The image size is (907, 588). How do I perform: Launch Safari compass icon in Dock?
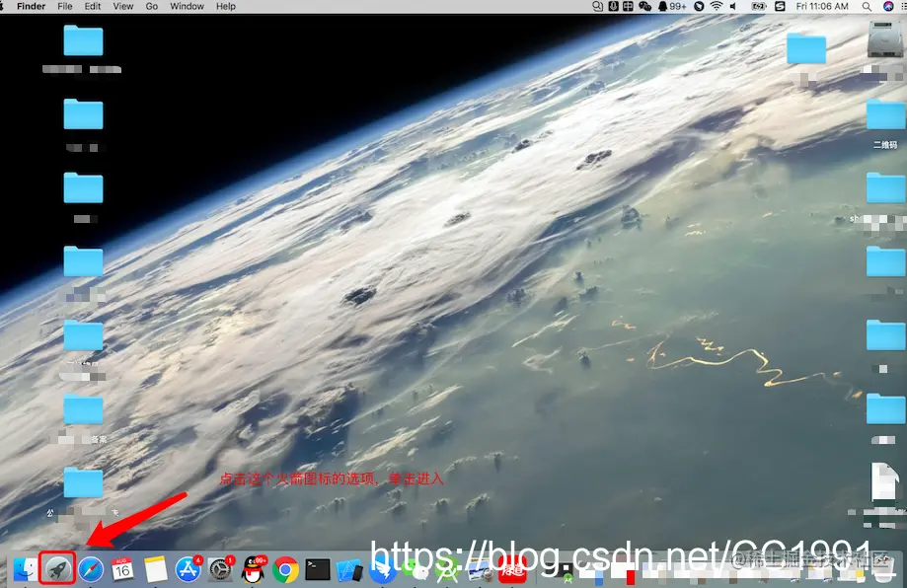91,569
